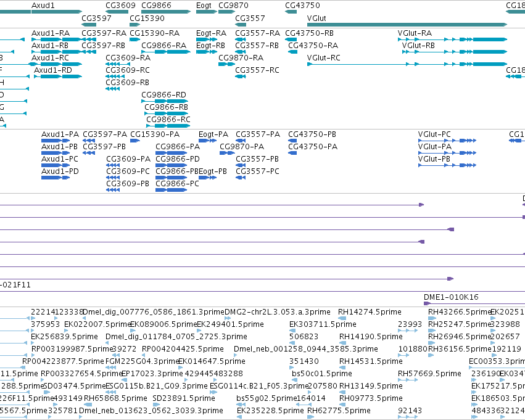The image size is (525, 420).
Task: Open transcript VGlut-RC
Action: [323, 58]
